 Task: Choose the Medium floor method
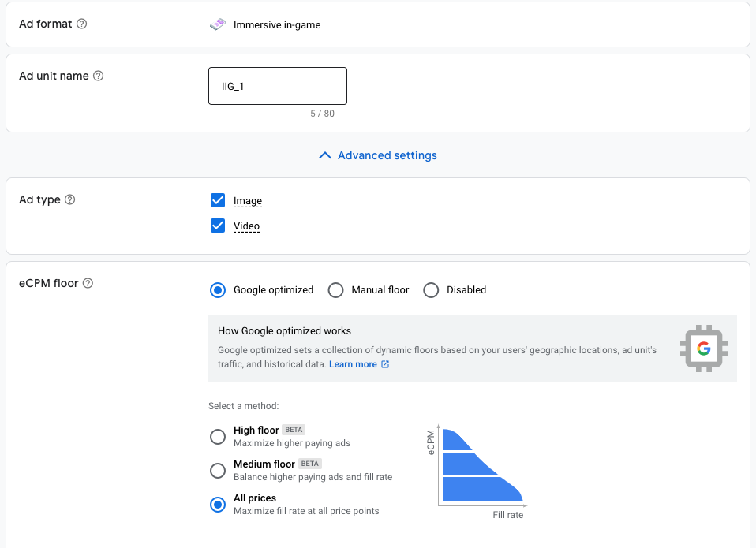pyautogui.click(x=218, y=471)
